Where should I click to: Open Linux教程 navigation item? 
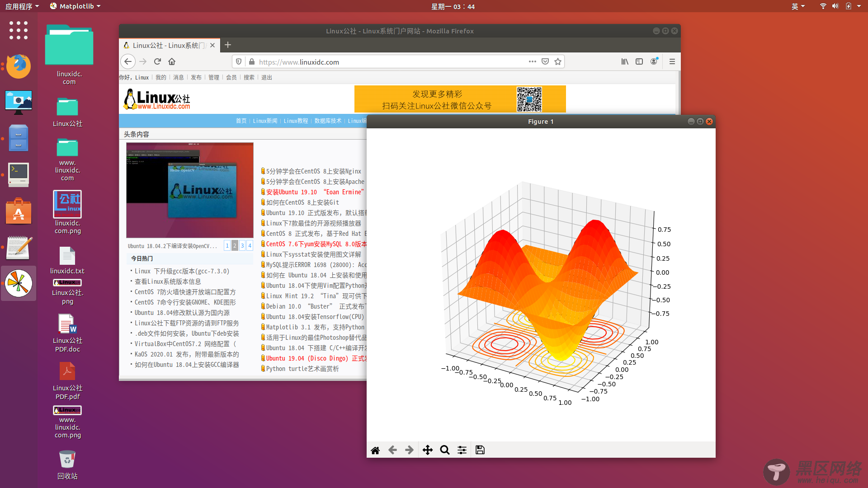(296, 121)
